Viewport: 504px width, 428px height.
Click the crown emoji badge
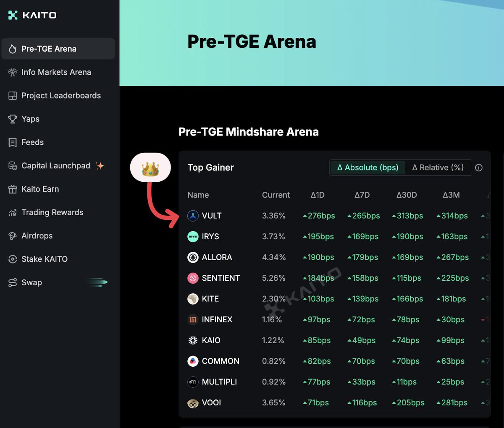tap(150, 167)
